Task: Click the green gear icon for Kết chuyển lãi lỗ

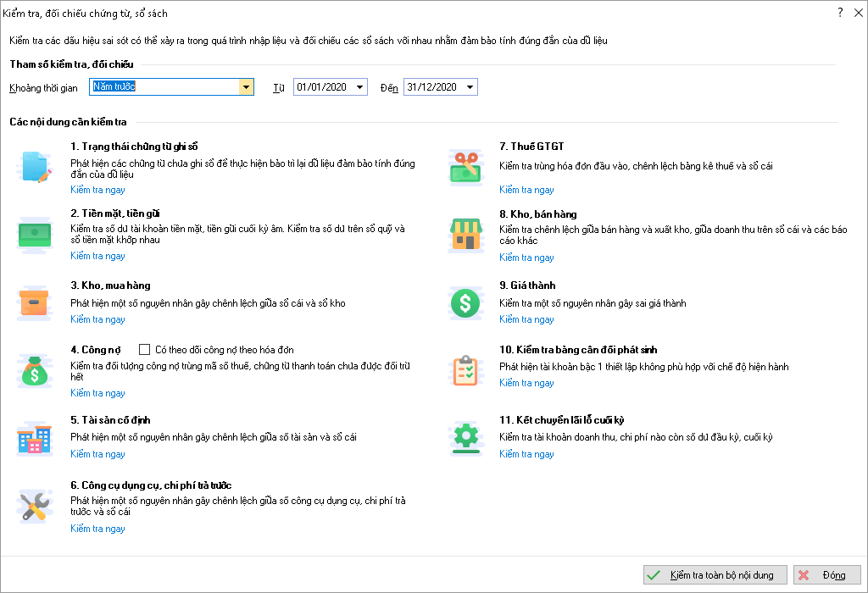Action: [x=465, y=439]
